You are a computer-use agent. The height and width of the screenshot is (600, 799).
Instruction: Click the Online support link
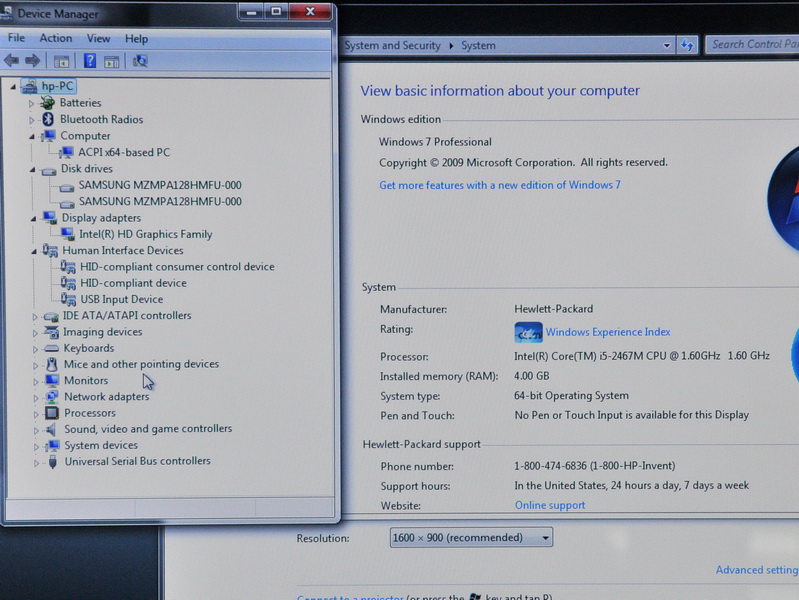[550, 505]
